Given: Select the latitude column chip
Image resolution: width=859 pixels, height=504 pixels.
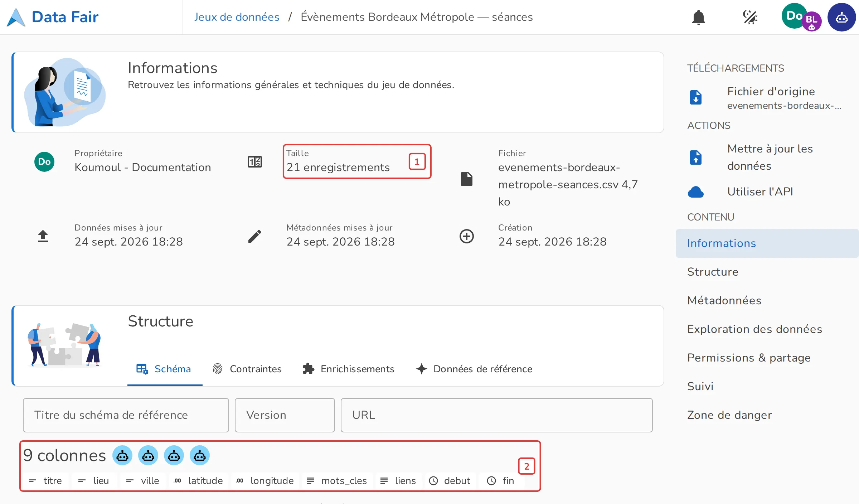Looking at the screenshot, I should pyautogui.click(x=198, y=481).
